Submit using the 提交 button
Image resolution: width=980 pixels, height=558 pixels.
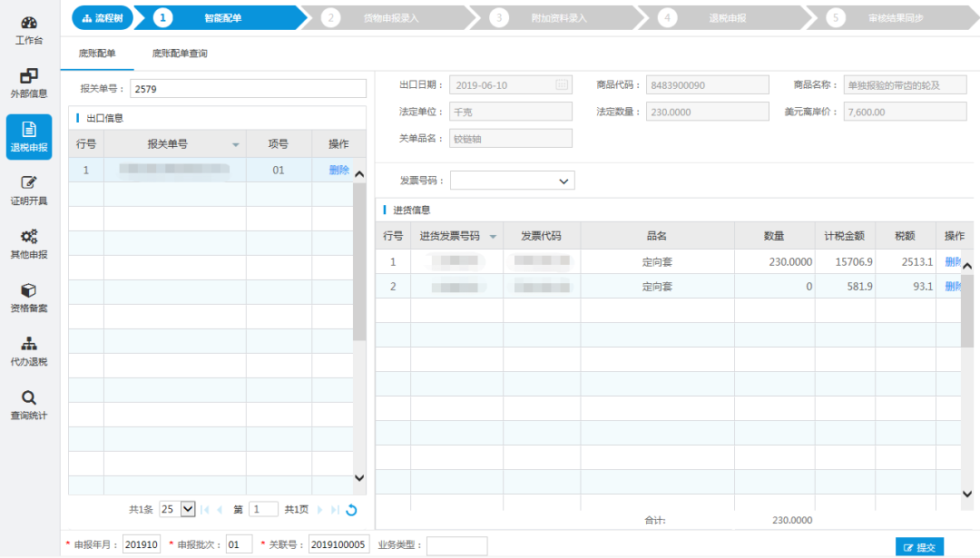919,547
